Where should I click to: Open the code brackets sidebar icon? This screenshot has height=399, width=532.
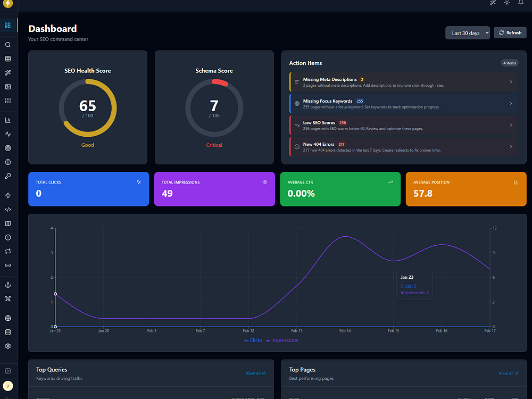(8, 209)
